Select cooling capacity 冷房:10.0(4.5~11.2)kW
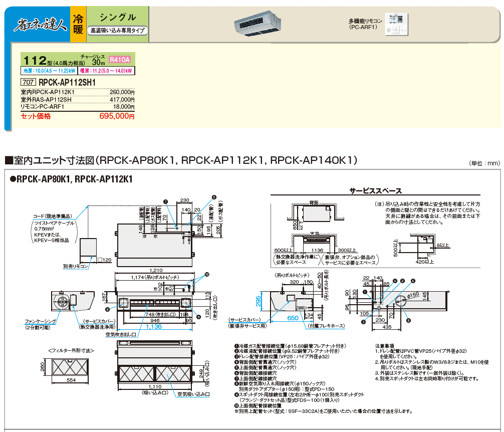Viewport: 504px width, 432px height. [x=49, y=71]
